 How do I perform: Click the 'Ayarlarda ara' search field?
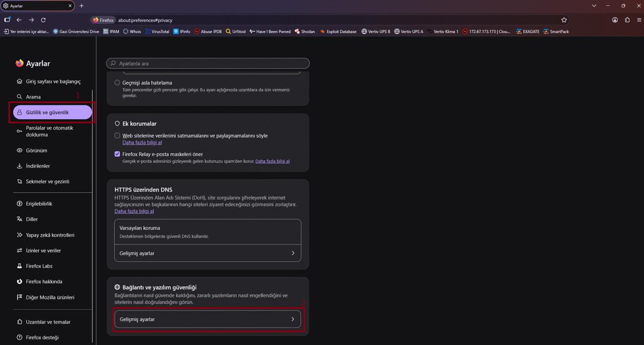(208, 63)
